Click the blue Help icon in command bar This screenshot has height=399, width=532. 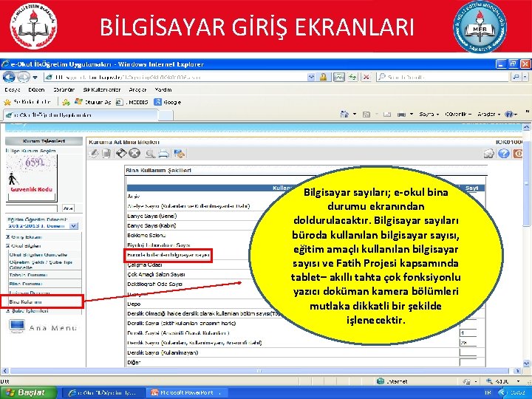coord(509,115)
